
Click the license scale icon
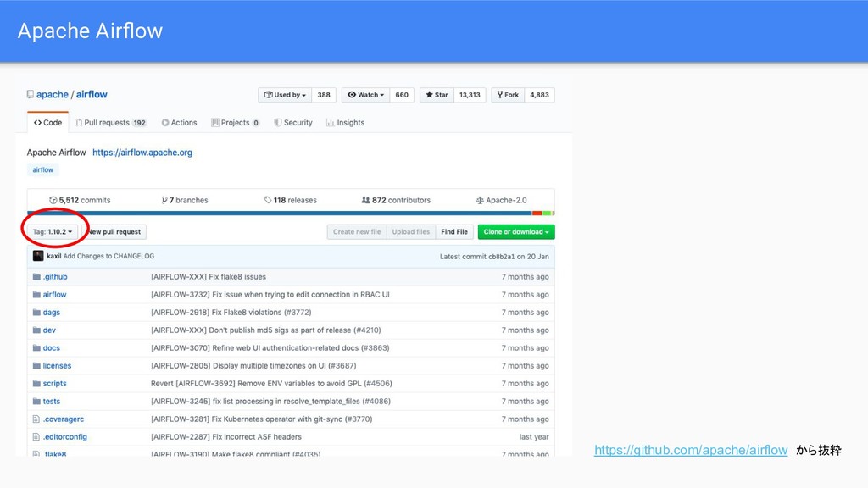pos(480,200)
